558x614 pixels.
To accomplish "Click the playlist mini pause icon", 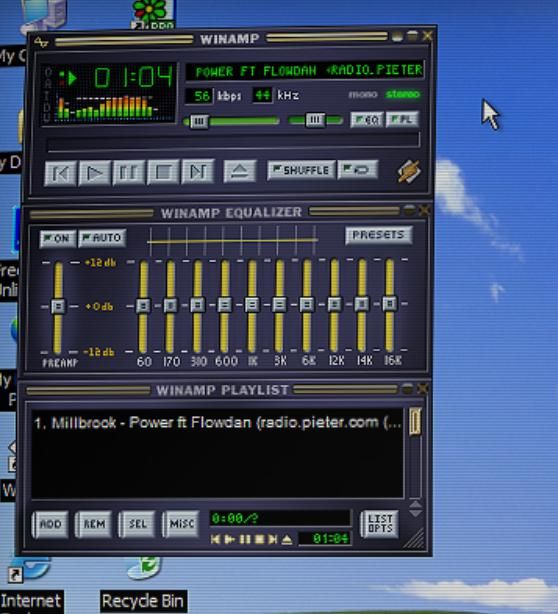I will click(x=245, y=540).
